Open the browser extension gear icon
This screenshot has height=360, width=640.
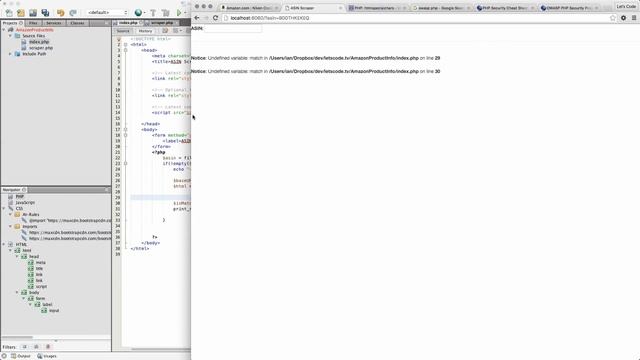click(x=623, y=18)
